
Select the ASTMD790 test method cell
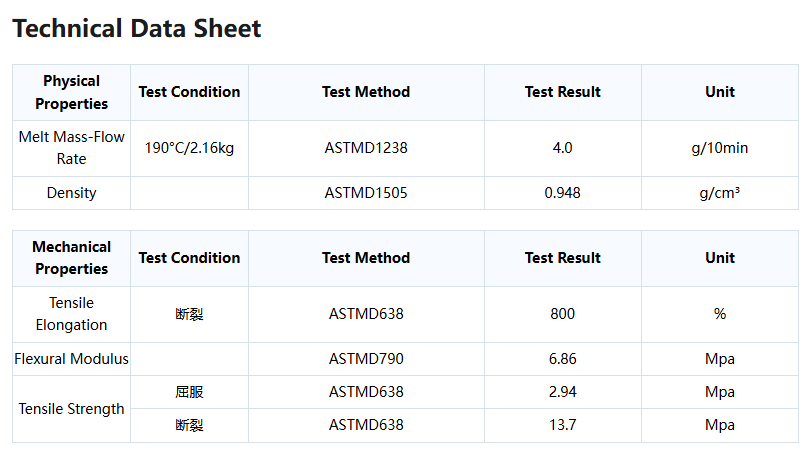366,359
